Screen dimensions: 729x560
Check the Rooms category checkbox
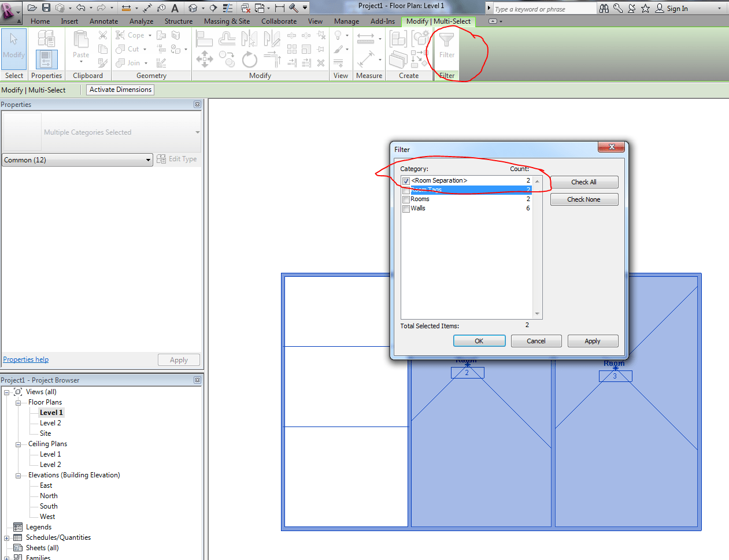point(406,199)
